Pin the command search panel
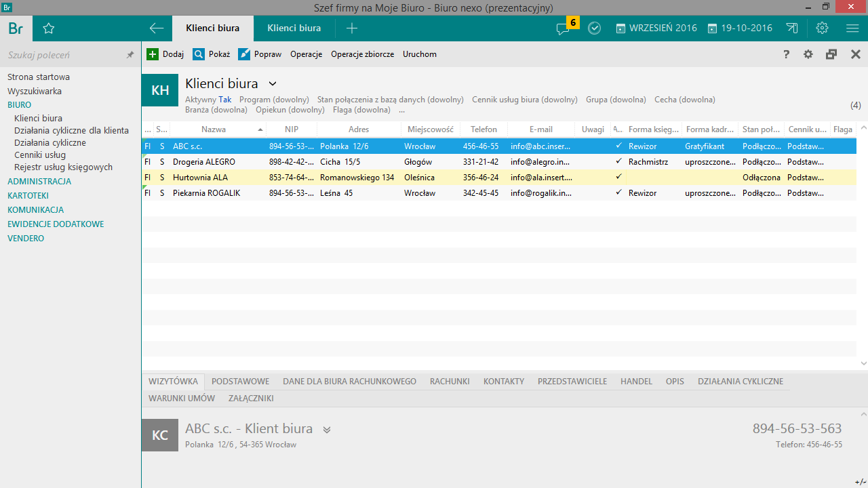This screenshot has height=488, width=868. click(130, 55)
